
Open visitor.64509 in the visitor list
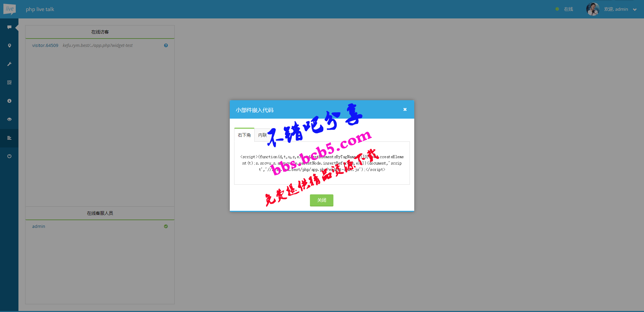point(45,46)
